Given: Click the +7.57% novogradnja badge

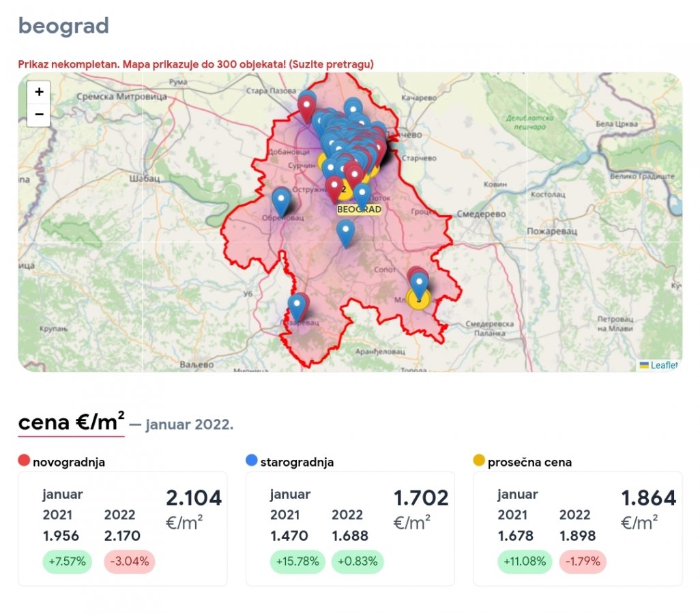Looking at the screenshot, I should (x=67, y=562).
